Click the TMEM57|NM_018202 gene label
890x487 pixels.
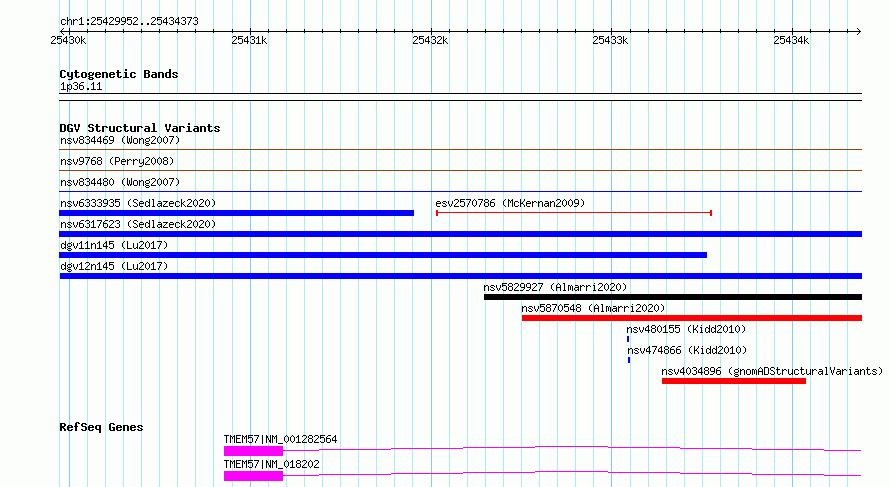click(271, 464)
